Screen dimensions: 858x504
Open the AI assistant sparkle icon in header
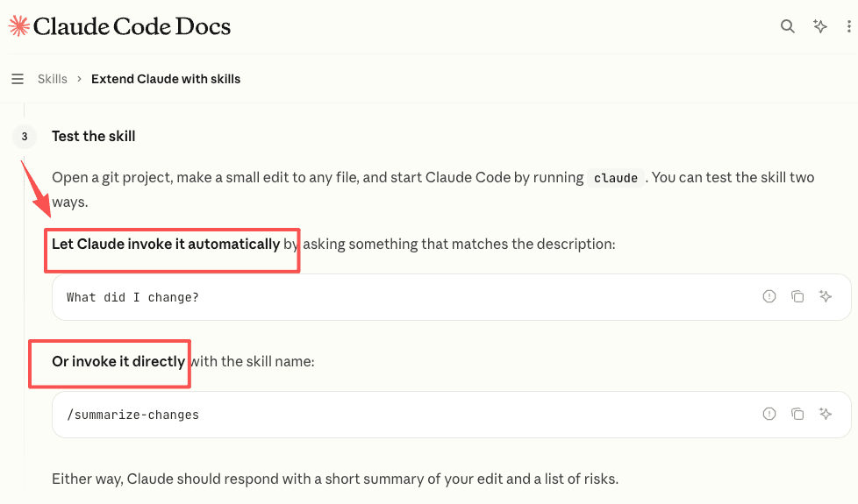pyautogui.click(x=819, y=26)
